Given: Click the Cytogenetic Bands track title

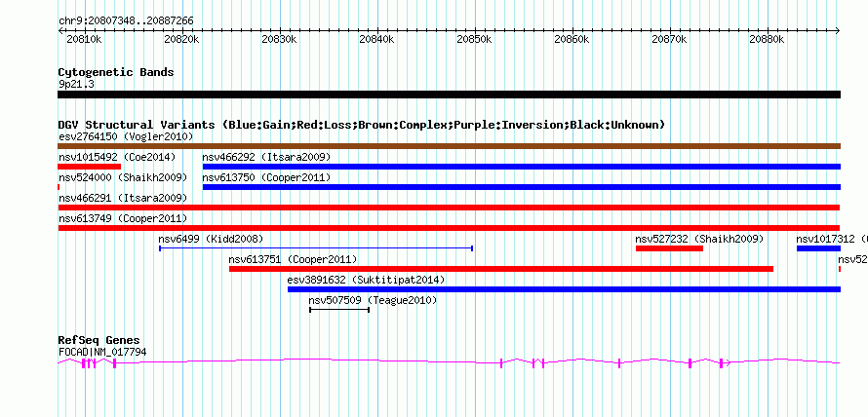Looking at the screenshot, I should [116, 72].
